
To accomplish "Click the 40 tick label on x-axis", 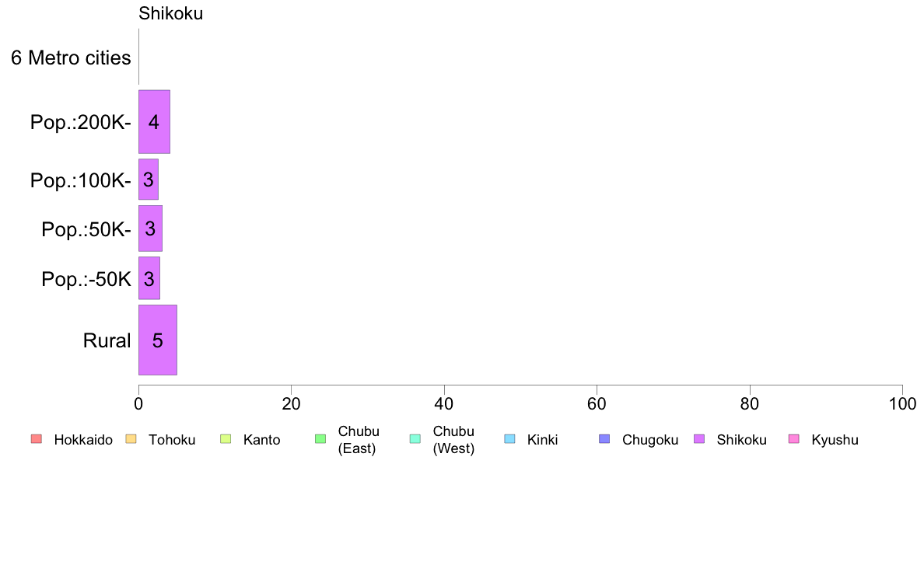I will [444, 403].
